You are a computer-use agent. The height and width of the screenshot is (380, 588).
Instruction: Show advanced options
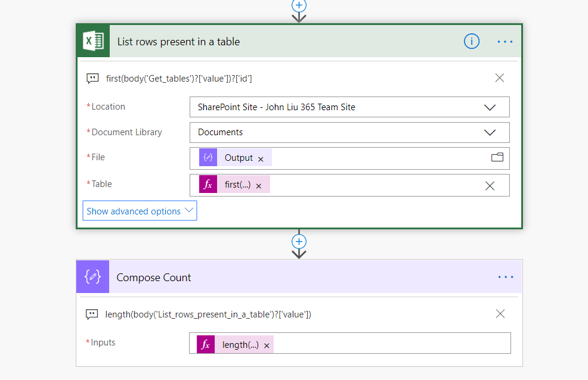pyautogui.click(x=140, y=211)
